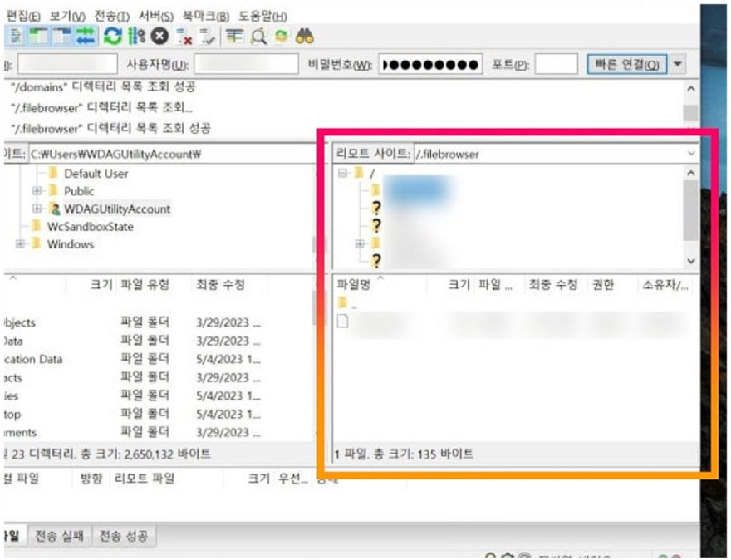Cancel the current operation with black X icon
731x560 pixels.
tap(159, 36)
